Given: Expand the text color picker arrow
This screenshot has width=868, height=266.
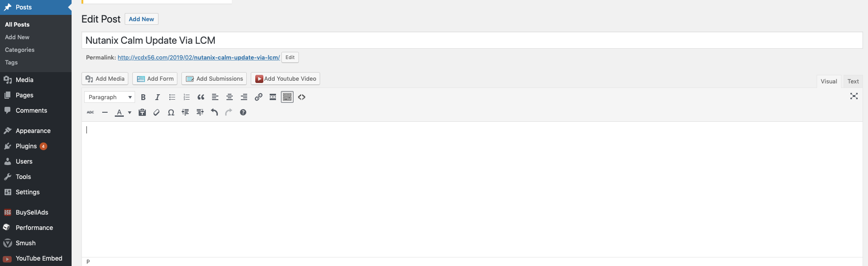Looking at the screenshot, I should (x=130, y=112).
